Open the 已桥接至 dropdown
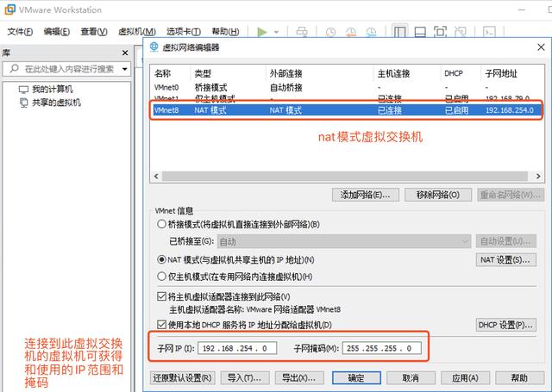The width and height of the screenshot is (552, 392). [x=344, y=241]
